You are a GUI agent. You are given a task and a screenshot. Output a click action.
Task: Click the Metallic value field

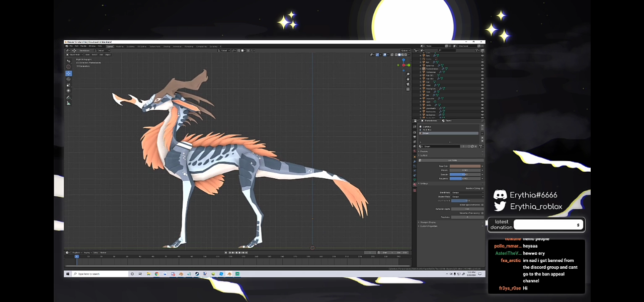(x=465, y=170)
